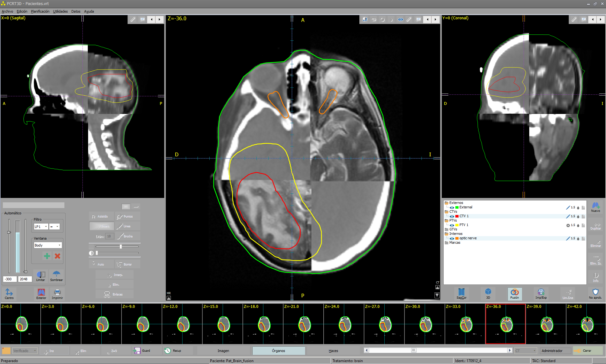
Task: Click the Cerrar button
Action: click(587, 351)
